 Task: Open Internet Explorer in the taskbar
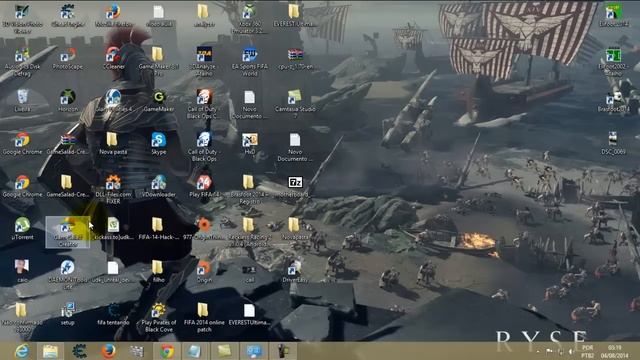pos(22,351)
